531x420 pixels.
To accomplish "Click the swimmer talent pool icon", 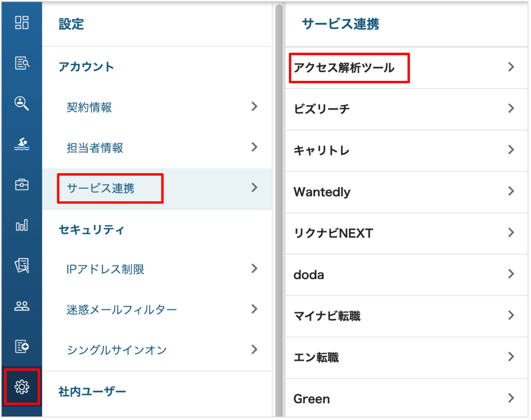I will tap(22, 144).
